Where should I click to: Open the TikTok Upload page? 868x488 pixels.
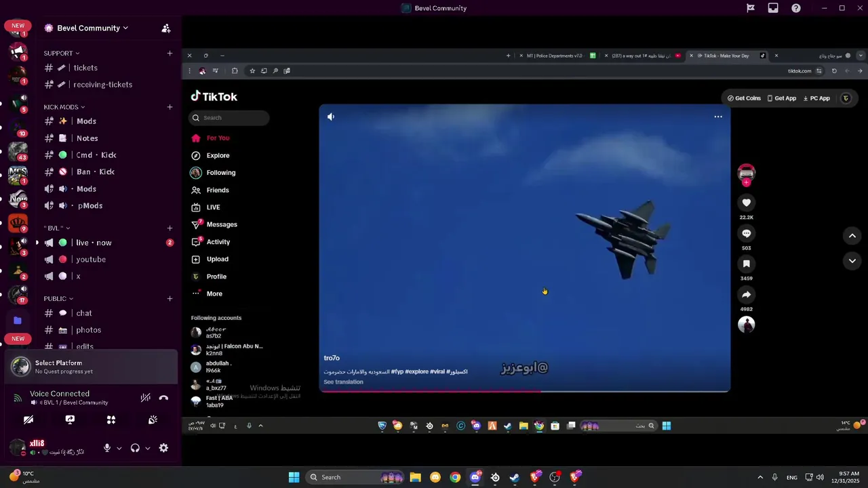tap(210, 259)
